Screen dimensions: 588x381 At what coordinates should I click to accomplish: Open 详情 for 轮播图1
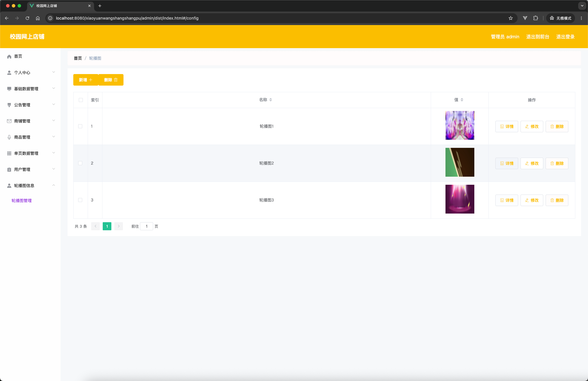[x=507, y=127]
